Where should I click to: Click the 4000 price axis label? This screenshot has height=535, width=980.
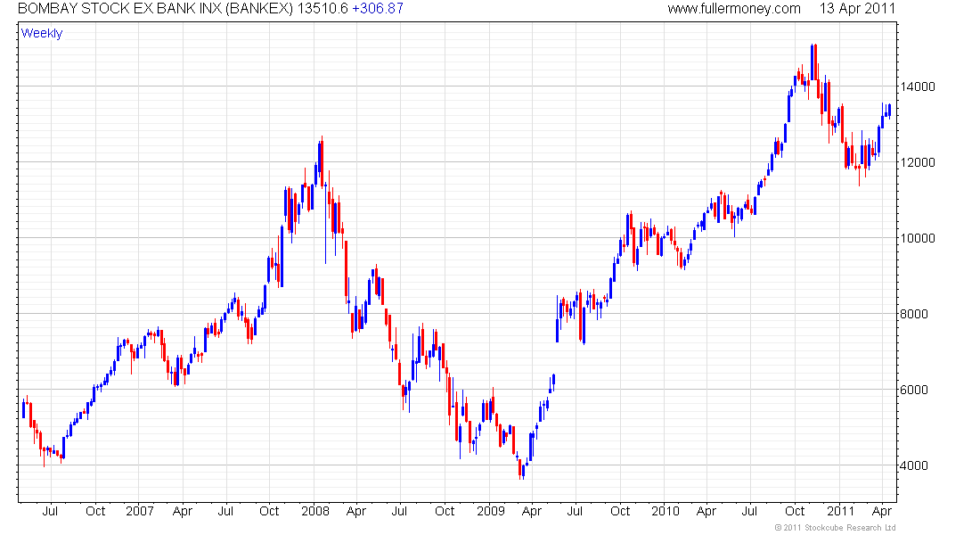(x=914, y=465)
